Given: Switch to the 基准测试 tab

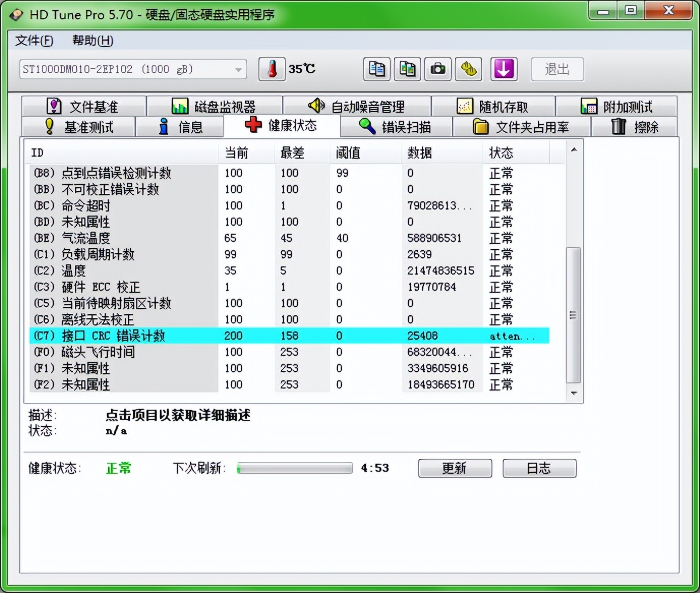Looking at the screenshot, I should click(78, 127).
